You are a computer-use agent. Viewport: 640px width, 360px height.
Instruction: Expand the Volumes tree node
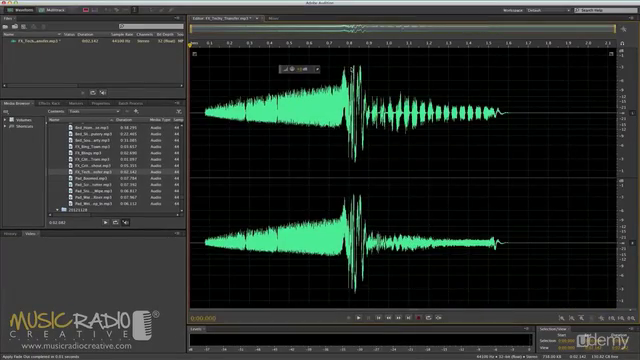(x=5, y=120)
